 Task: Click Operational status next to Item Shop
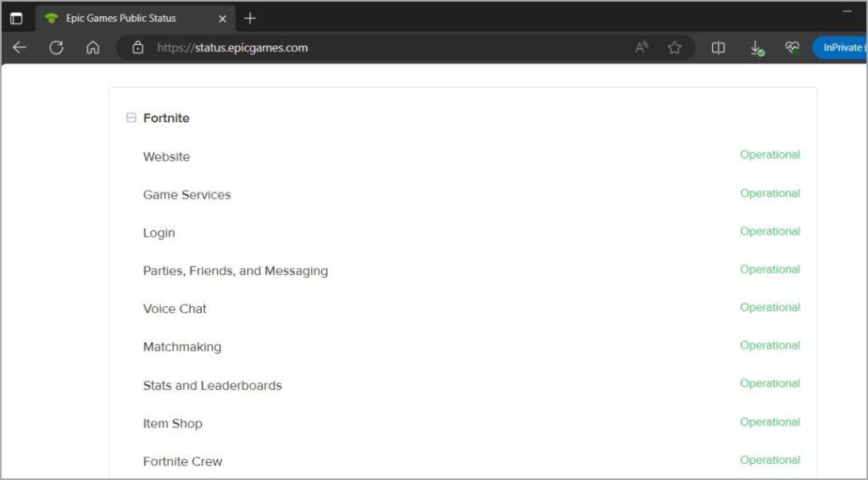[x=770, y=421]
